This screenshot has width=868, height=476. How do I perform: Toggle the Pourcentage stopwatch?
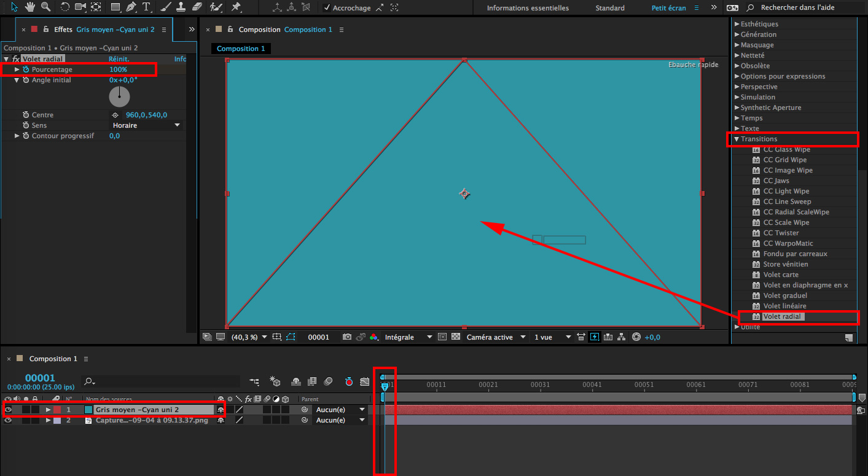tap(26, 69)
